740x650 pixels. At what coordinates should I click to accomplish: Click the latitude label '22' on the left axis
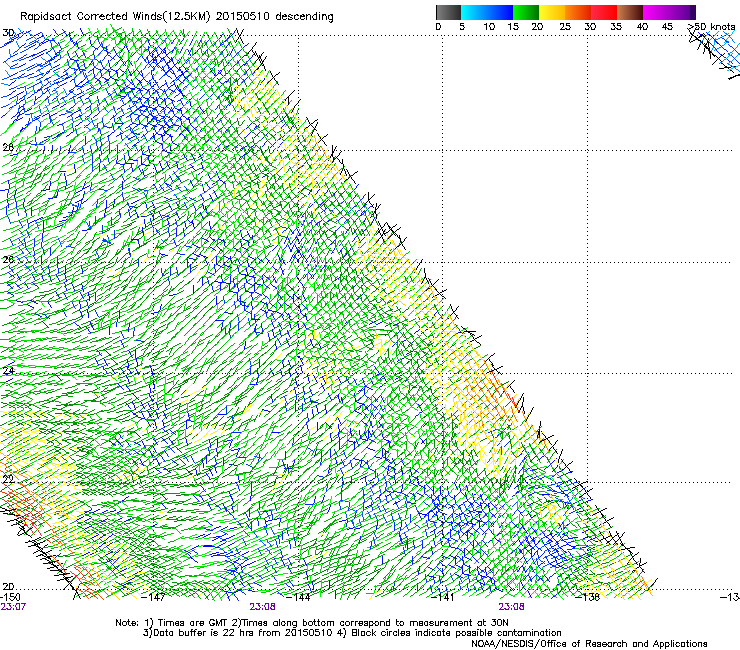(x=8, y=479)
